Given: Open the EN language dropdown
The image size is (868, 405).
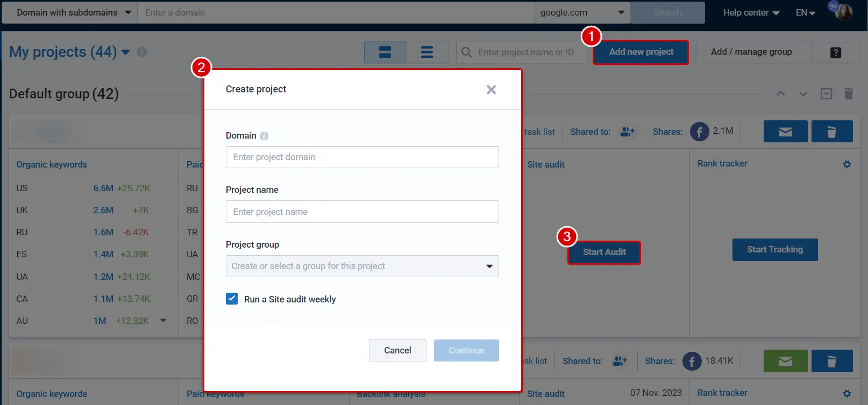Looking at the screenshot, I should 806,12.
